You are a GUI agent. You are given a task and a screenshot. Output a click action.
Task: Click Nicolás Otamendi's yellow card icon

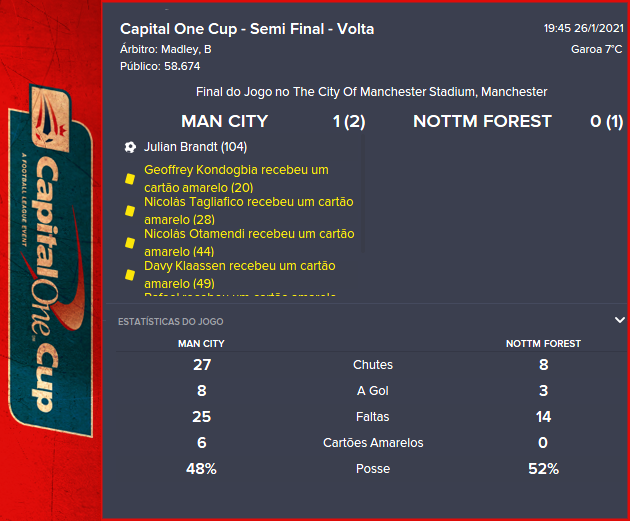click(130, 243)
